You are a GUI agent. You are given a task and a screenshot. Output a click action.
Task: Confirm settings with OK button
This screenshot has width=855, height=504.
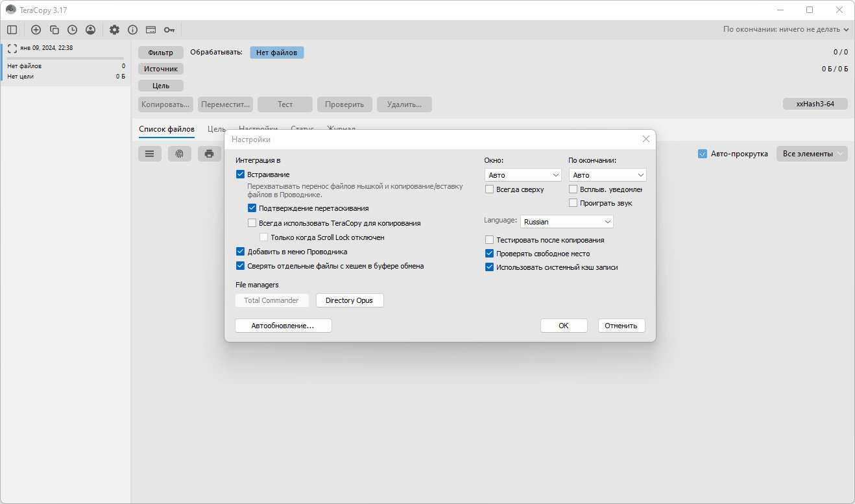[x=564, y=326]
